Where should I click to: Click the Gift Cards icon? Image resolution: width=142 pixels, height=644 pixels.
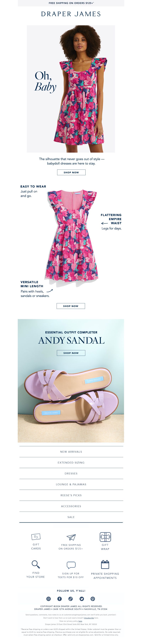tap(36, 537)
